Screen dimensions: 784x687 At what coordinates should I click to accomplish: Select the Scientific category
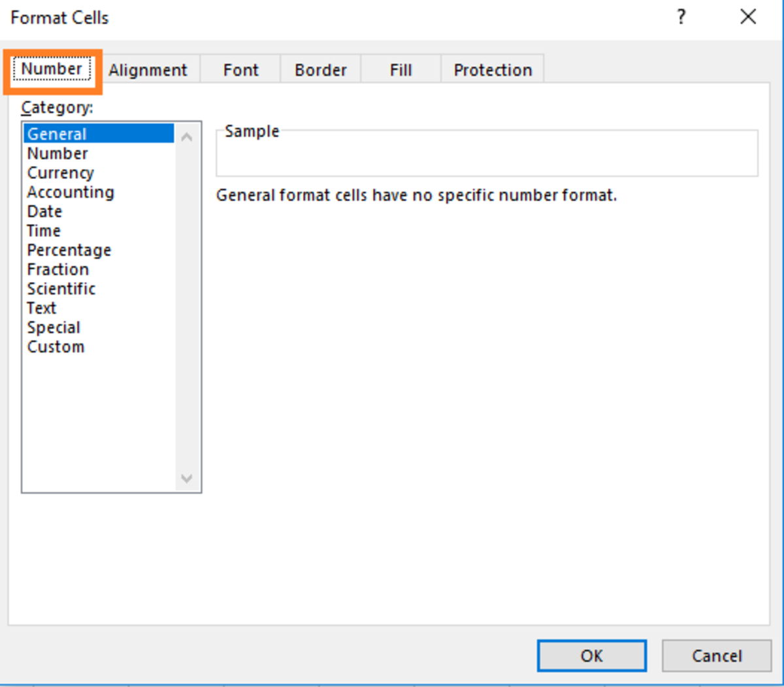tap(61, 289)
